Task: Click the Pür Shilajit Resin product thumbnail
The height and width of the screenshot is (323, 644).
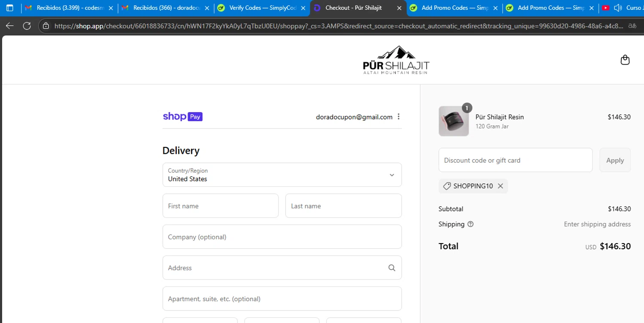Action: point(454,121)
